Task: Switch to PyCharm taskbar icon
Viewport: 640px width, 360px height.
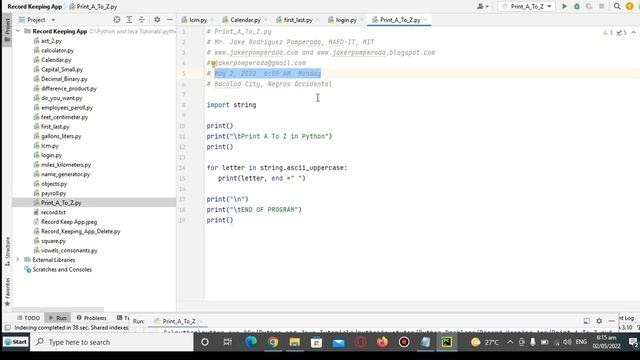Action: coord(447,342)
